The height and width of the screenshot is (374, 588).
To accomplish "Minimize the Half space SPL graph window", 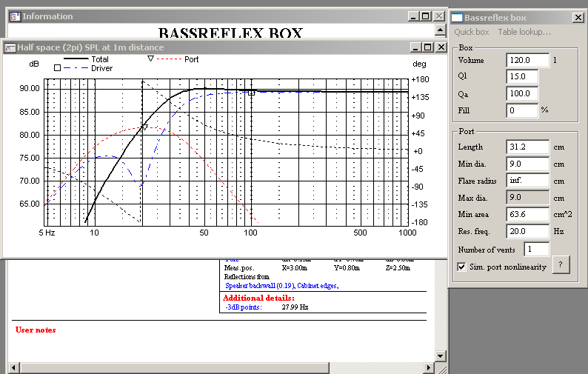I will (x=415, y=47).
